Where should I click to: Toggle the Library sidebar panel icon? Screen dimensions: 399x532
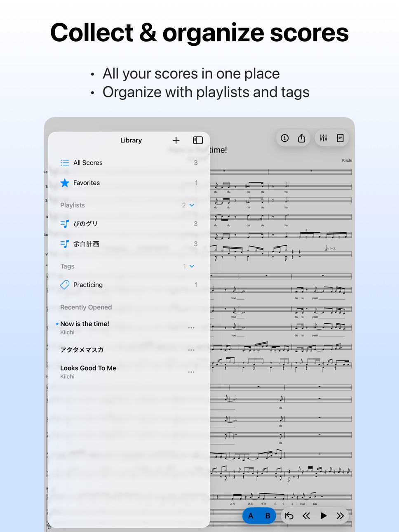198,140
